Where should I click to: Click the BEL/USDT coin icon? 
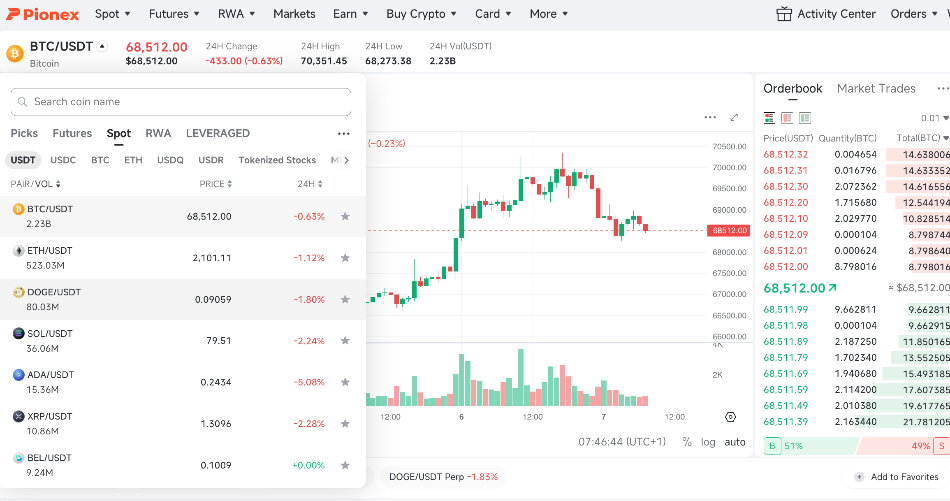[19, 458]
